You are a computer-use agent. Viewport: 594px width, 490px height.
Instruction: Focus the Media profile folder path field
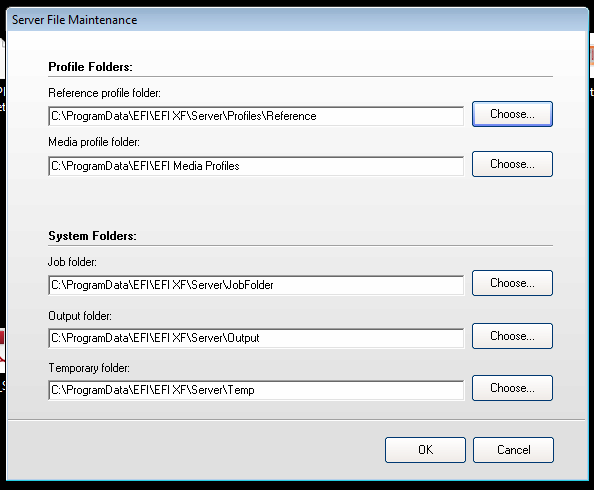[256, 166]
